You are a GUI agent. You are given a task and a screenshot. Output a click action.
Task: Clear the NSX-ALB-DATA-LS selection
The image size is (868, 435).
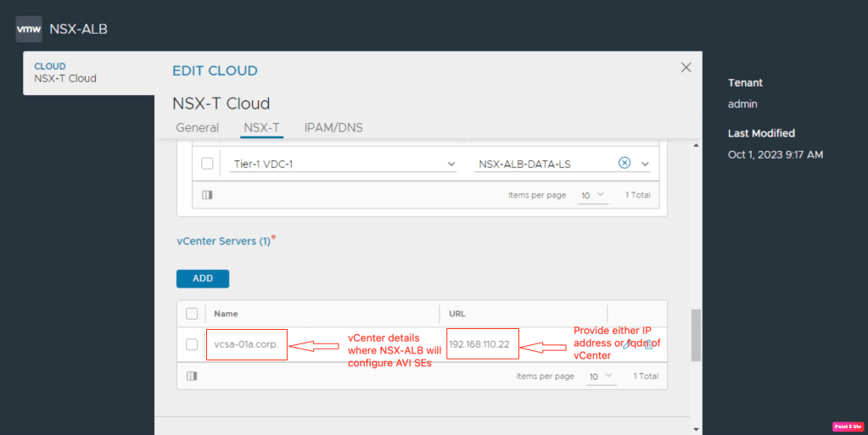click(x=624, y=163)
